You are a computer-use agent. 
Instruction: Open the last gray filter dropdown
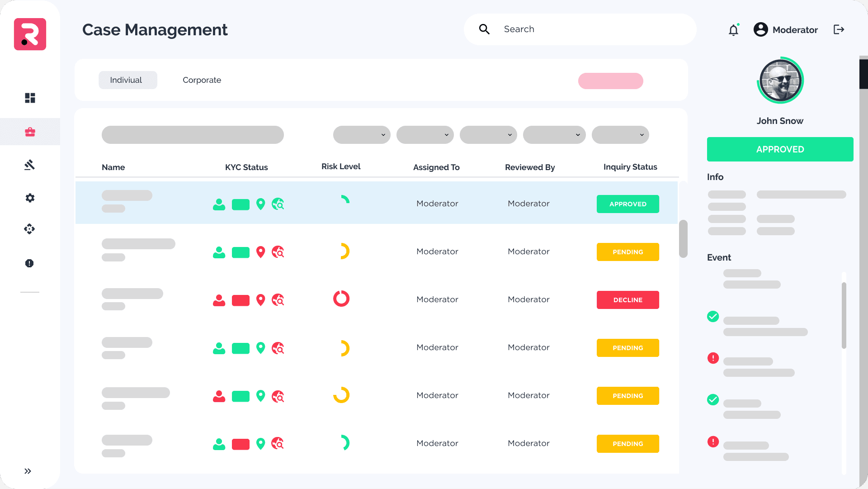[620, 135]
